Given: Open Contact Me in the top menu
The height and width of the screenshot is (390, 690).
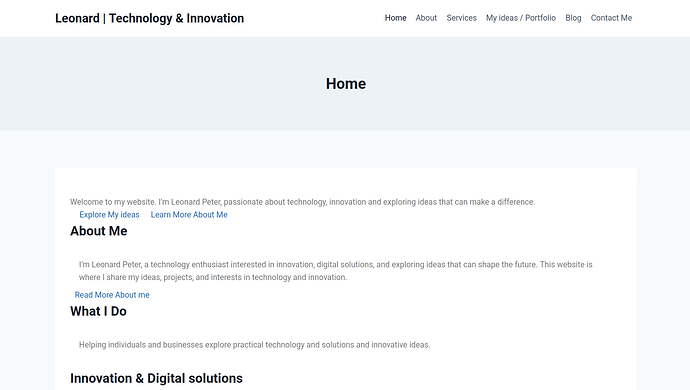Looking at the screenshot, I should point(611,18).
